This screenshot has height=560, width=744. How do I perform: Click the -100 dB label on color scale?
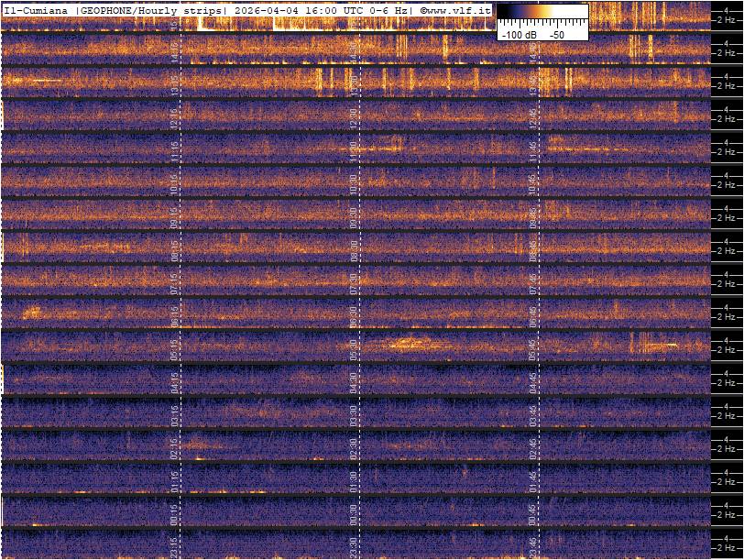point(519,34)
